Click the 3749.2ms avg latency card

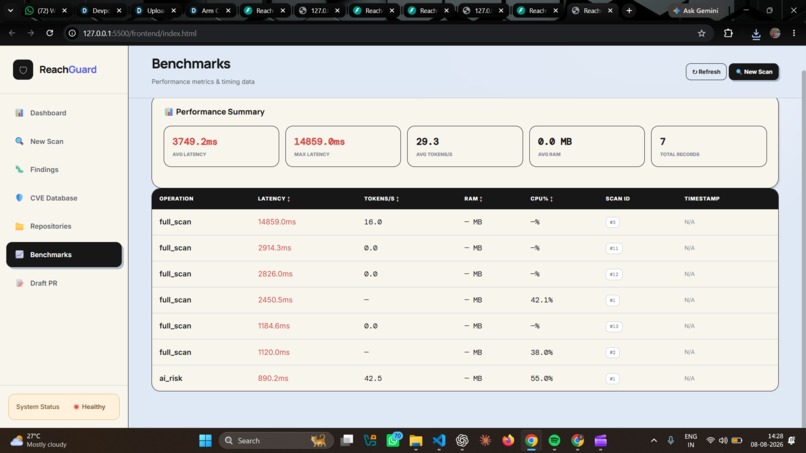click(221, 147)
